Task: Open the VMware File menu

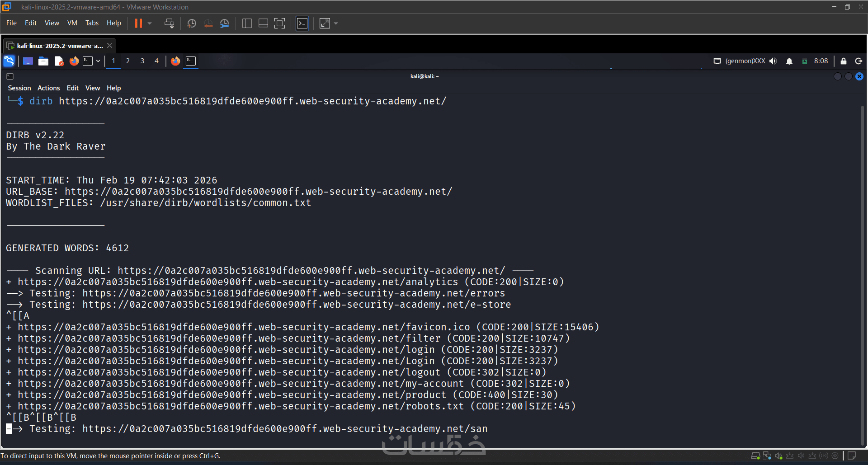Action: (11, 23)
